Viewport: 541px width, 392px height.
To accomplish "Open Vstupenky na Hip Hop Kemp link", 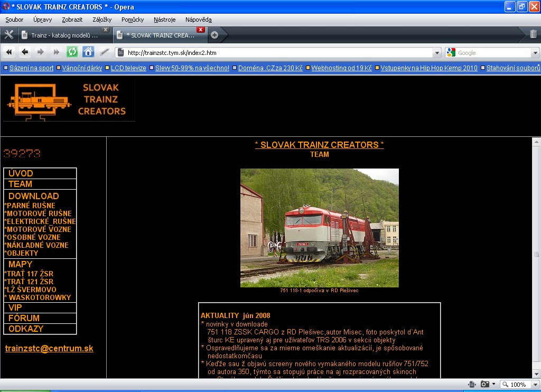I will [429, 68].
